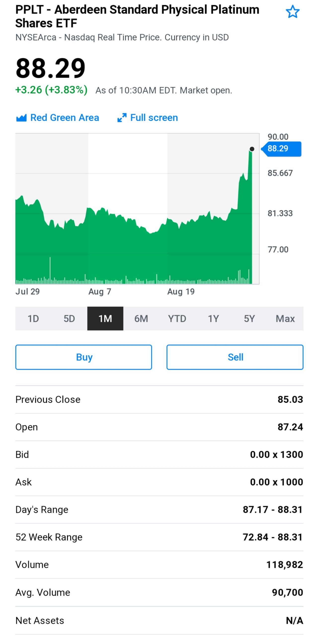Select the Max time range
This screenshot has height=644, width=318.
tap(285, 318)
